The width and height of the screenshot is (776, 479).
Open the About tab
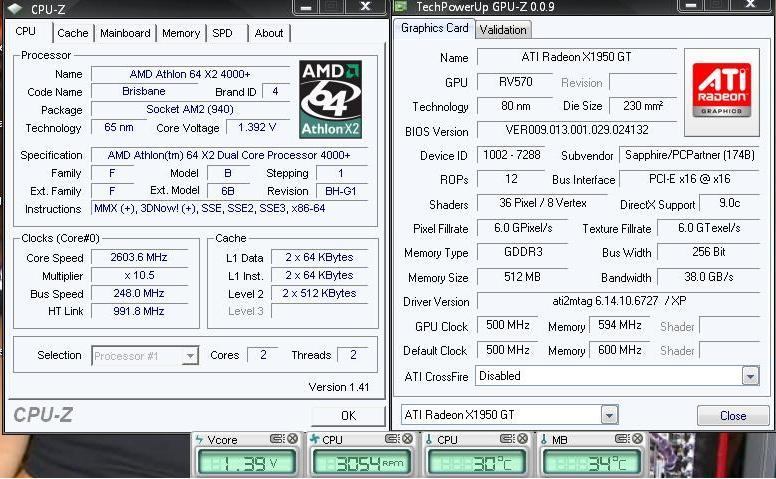click(x=269, y=33)
